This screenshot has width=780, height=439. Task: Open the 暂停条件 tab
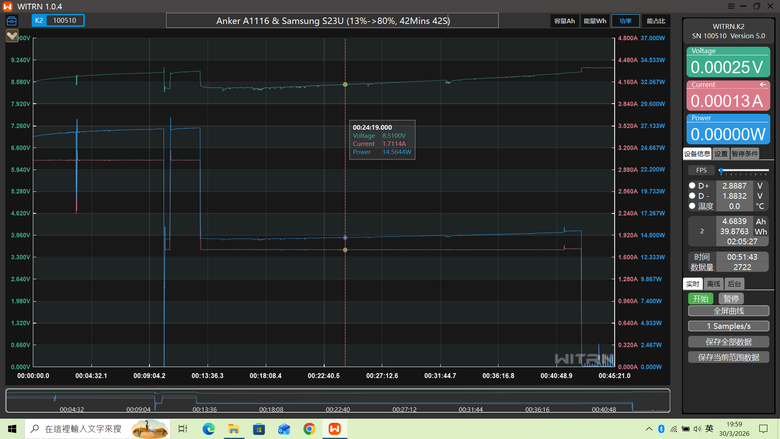tap(745, 154)
